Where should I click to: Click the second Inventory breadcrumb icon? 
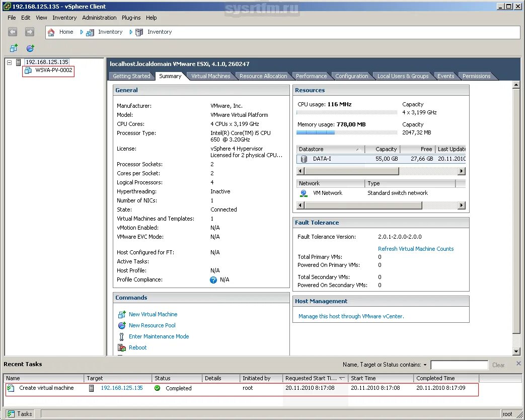(139, 33)
